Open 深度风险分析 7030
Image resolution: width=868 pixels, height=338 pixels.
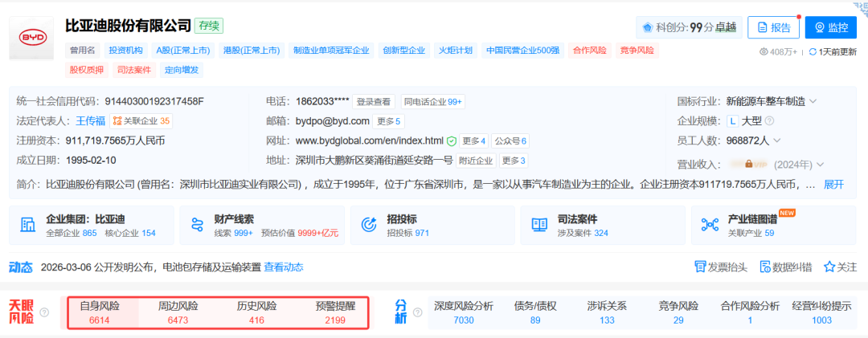click(x=464, y=312)
